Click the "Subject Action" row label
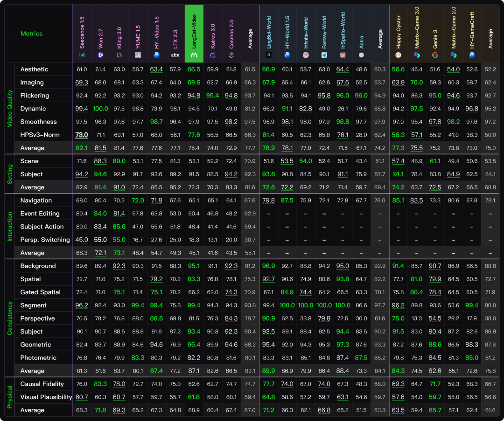 42,227
